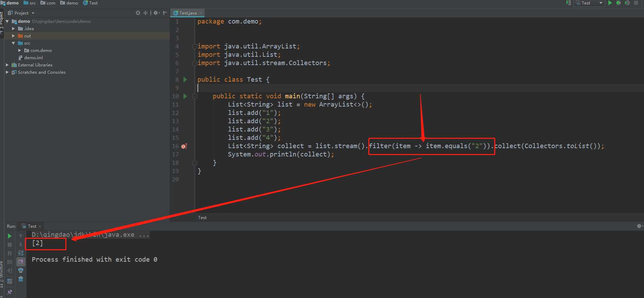Select the com.demo package row
Screen dimensions: 644x298
click(x=87, y=51)
